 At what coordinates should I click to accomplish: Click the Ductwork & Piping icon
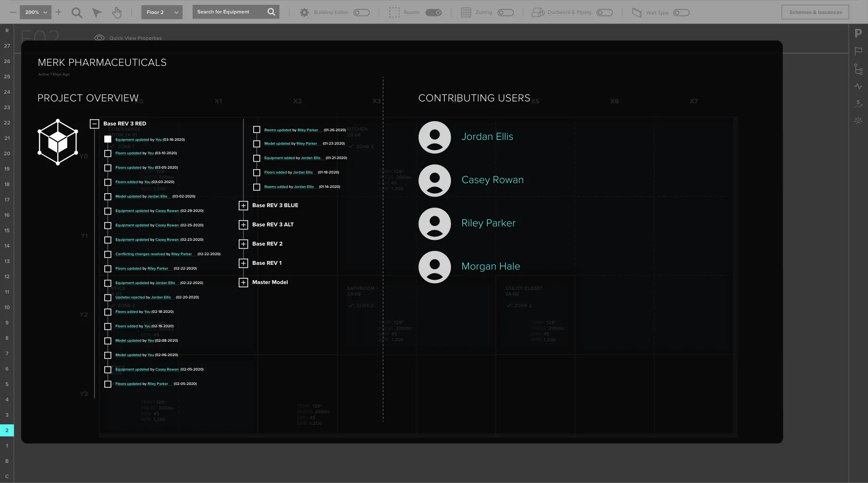(538, 12)
